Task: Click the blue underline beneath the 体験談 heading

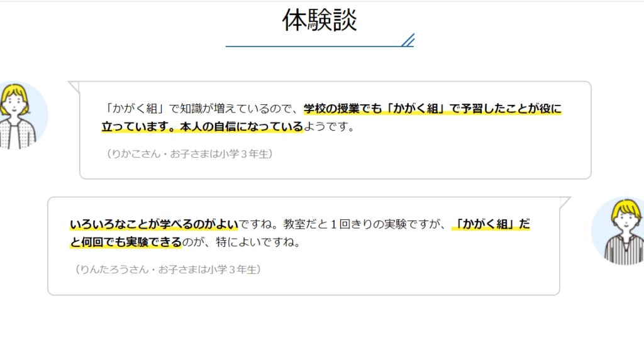Action: coord(314,47)
